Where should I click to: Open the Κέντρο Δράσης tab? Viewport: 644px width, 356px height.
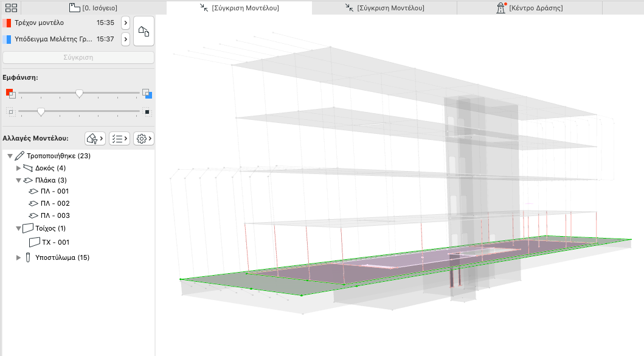tap(530, 8)
